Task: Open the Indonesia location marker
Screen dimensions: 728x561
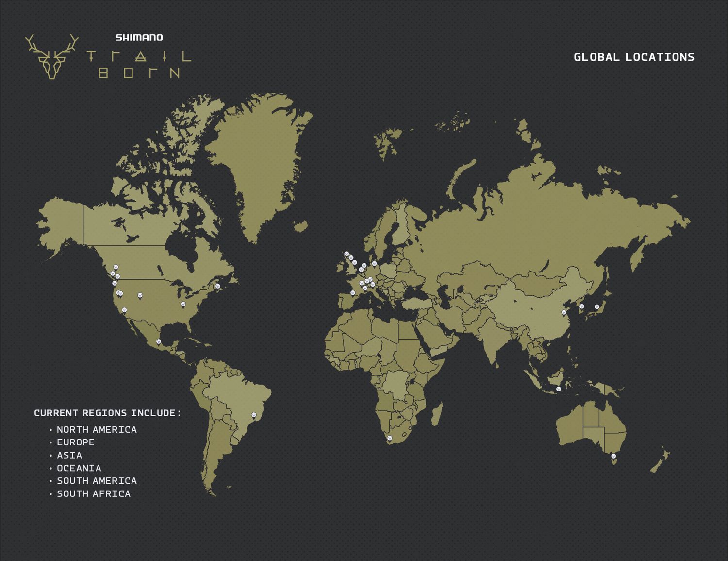Action: 558,389
